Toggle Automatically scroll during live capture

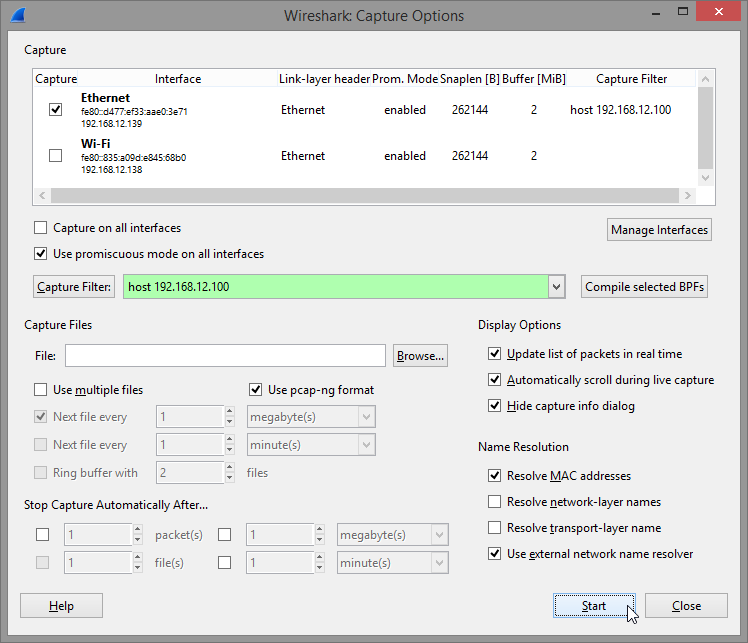pos(494,380)
